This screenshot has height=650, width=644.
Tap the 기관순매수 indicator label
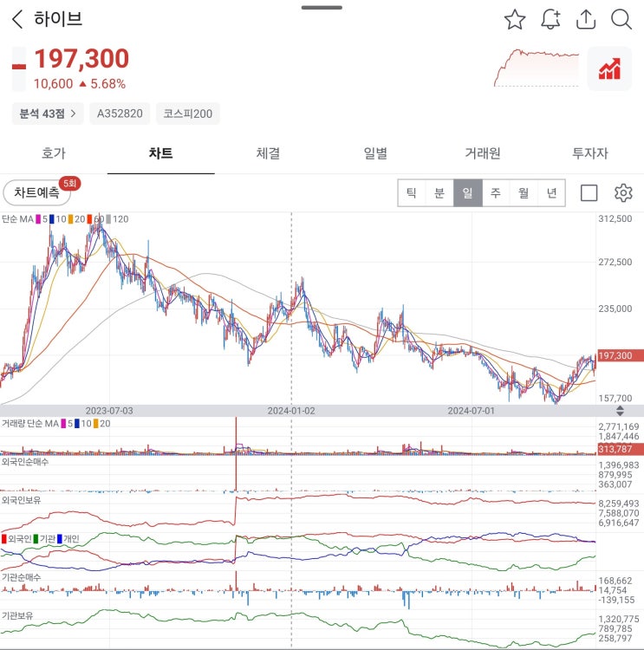point(21,577)
